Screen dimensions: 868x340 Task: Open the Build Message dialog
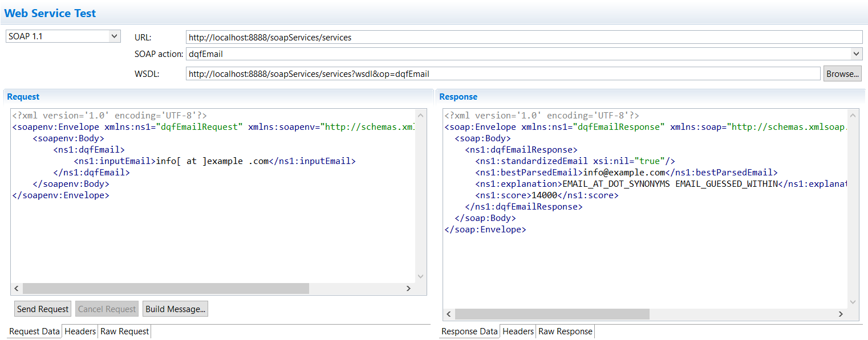175,308
